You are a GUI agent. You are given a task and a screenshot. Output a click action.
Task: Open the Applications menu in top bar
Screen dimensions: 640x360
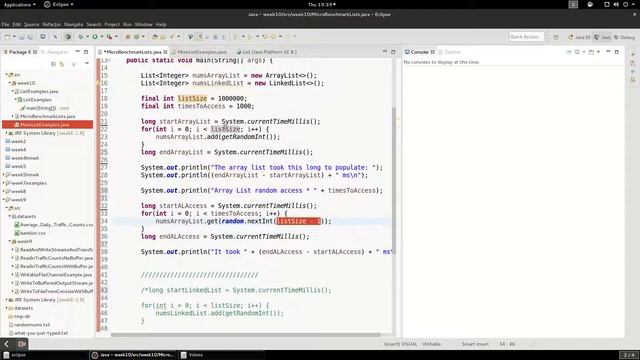click(19, 4)
